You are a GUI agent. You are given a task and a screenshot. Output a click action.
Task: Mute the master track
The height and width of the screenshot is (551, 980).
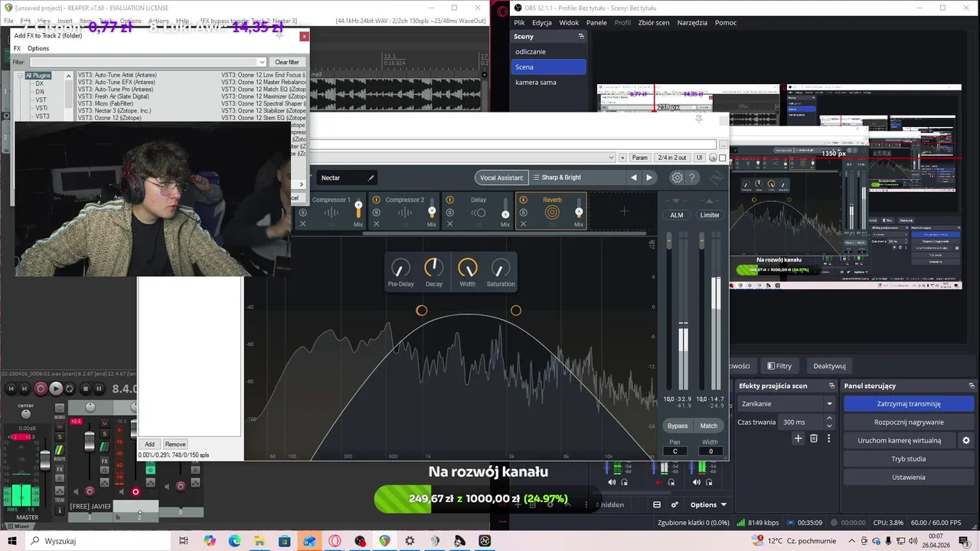(60, 426)
